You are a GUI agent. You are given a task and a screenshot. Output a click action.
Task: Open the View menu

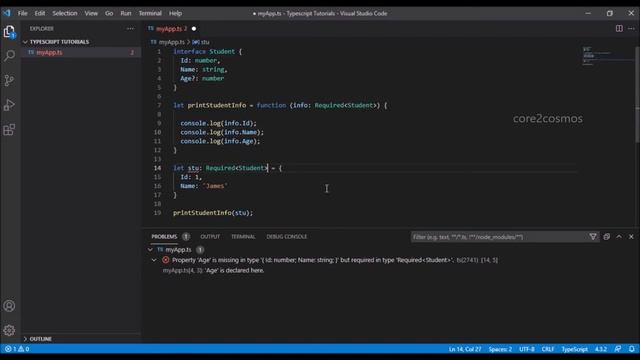[91, 13]
